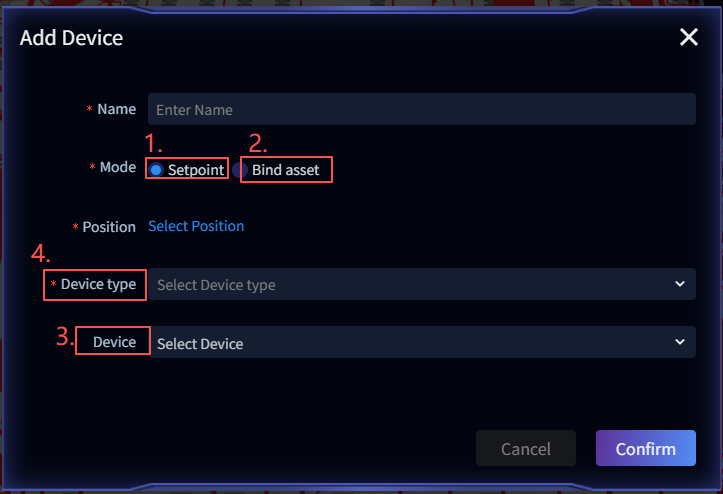Click the Name input field

pos(421,109)
